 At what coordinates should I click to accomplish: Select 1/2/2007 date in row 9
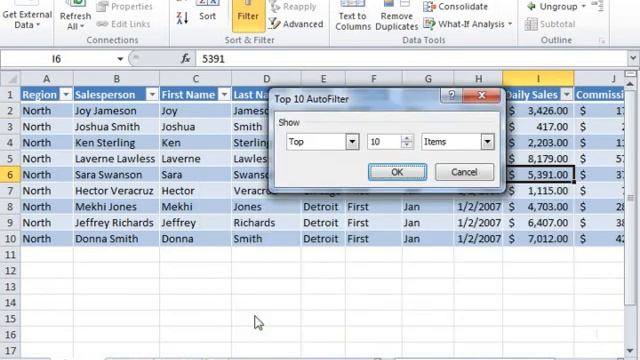pos(478,223)
